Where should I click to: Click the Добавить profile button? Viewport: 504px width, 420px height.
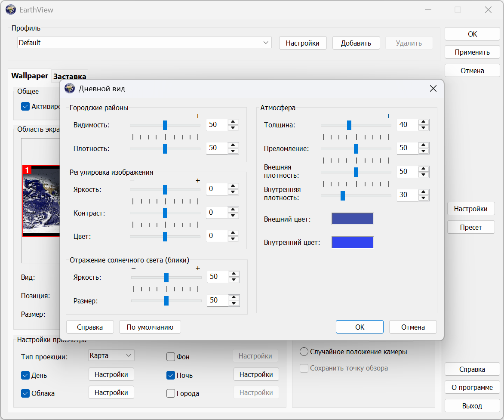[356, 43]
